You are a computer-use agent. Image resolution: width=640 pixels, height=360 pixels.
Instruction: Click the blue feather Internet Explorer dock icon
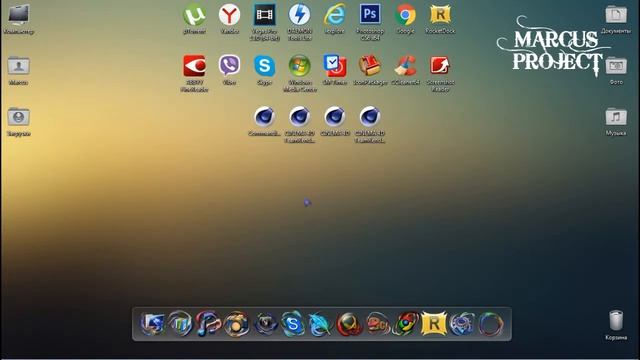pos(320,324)
